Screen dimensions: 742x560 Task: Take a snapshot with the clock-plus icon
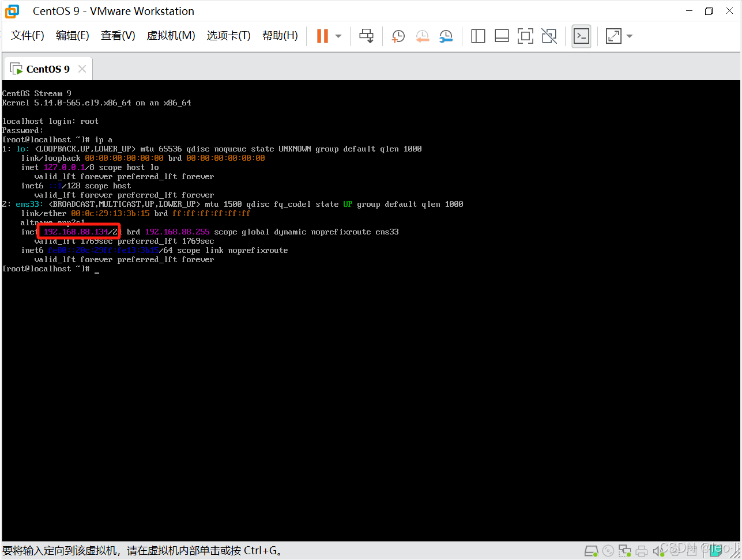[x=398, y=36]
